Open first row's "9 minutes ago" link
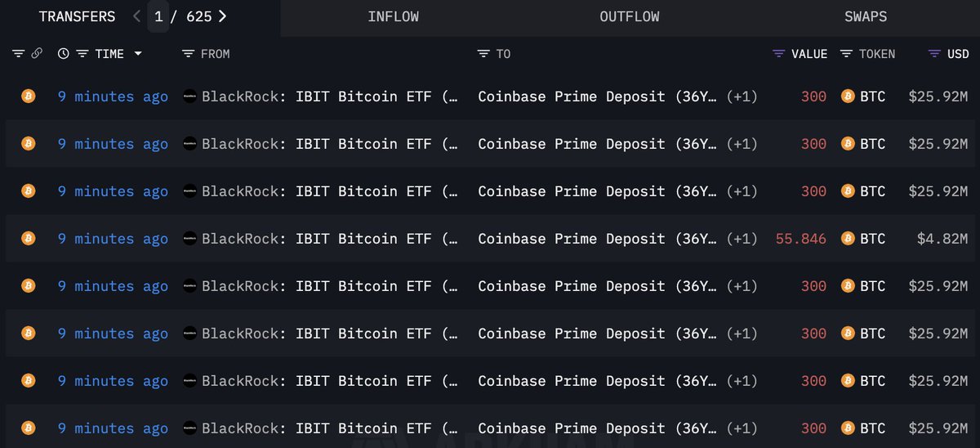Image resolution: width=980 pixels, height=448 pixels. pos(113,96)
